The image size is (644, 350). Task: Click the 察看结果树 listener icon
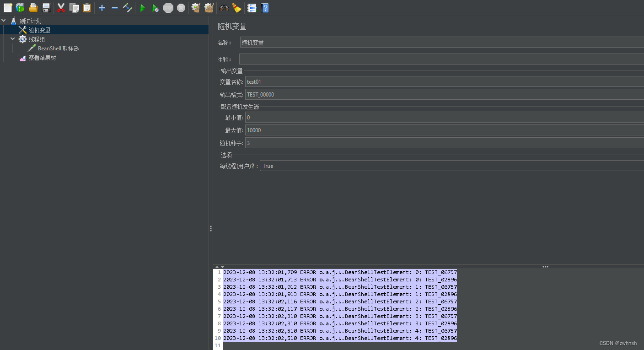point(22,58)
